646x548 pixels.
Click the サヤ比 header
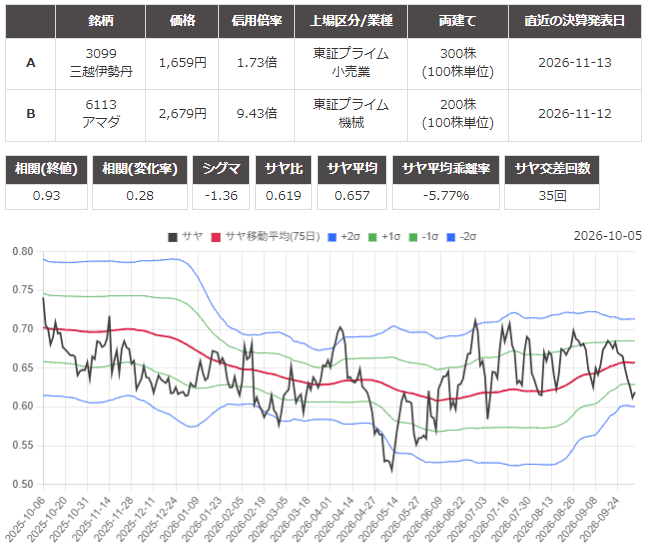[283, 169]
